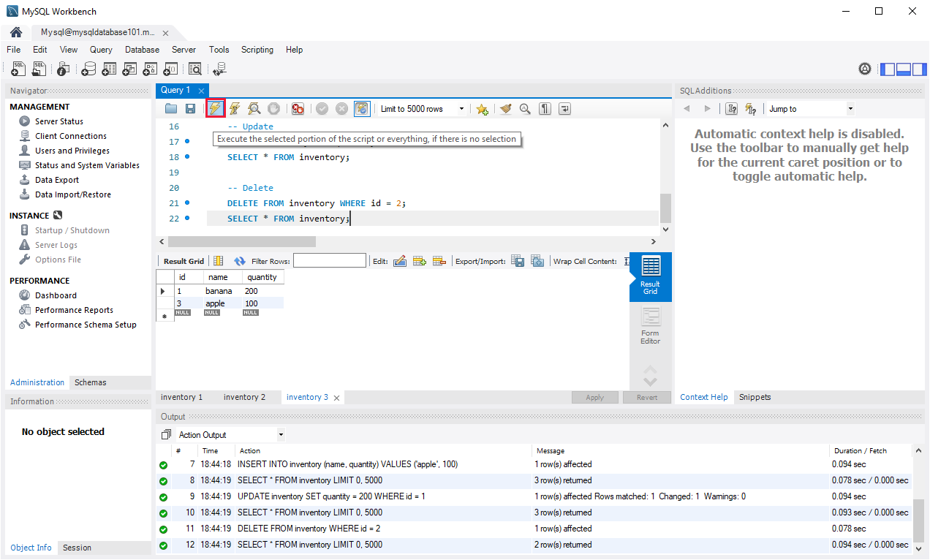Refresh the result grid data
The width and height of the screenshot is (930, 560).
click(239, 260)
